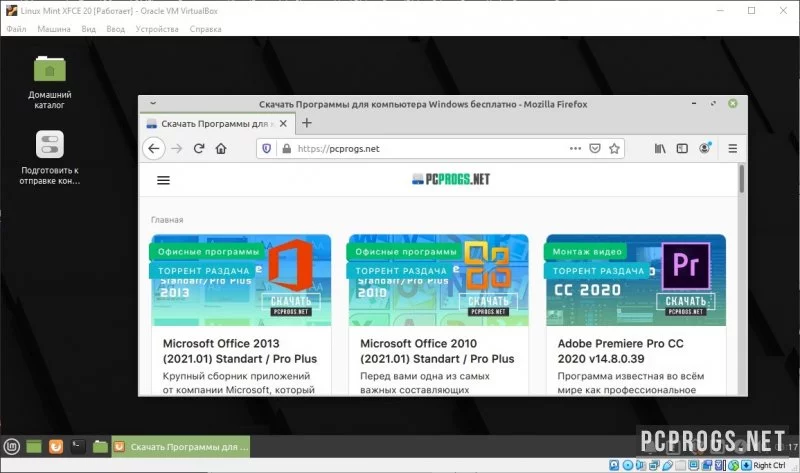
Task: Click Офисные программы tag on Office 2010
Action: [x=406, y=252]
